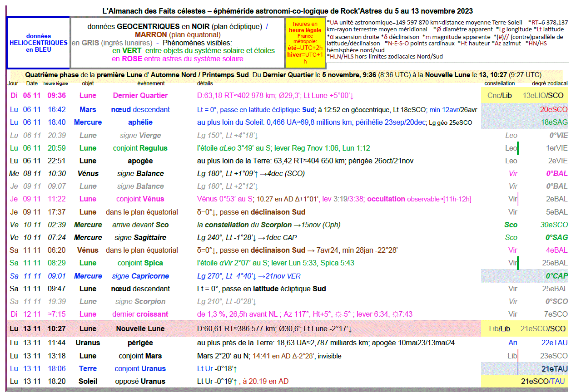Image resolution: width=581 pixels, height=392 pixels.
Task: Click the green "18eSAG" zodiac degree
Action: pyautogui.click(x=554, y=122)
